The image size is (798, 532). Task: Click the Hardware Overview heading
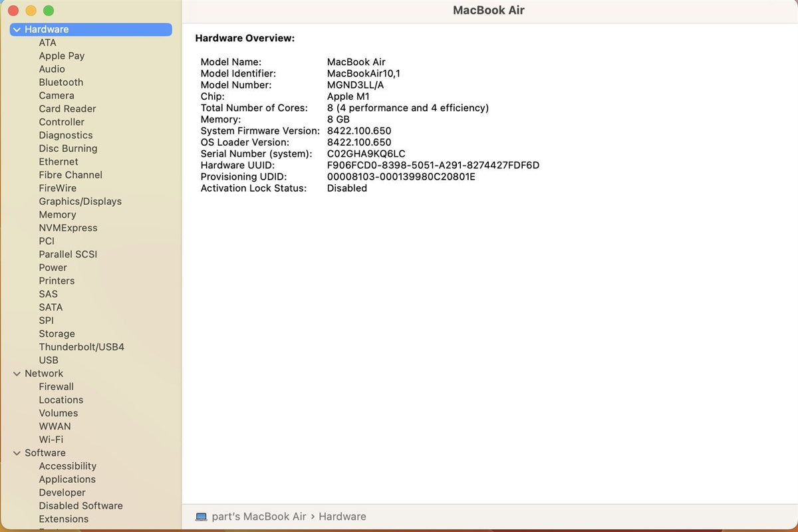pyautogui.click(x=245, y=39)
